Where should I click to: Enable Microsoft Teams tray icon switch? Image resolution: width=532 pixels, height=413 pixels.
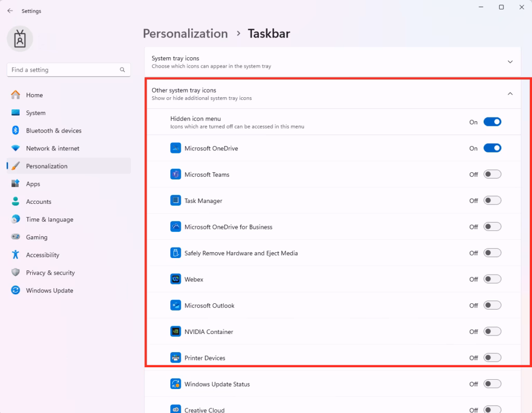click(493, 174)
